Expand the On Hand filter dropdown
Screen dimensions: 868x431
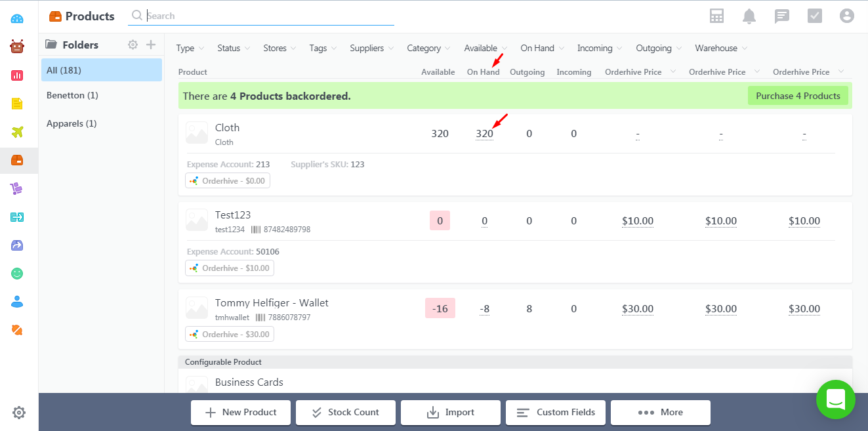[543, 48]
